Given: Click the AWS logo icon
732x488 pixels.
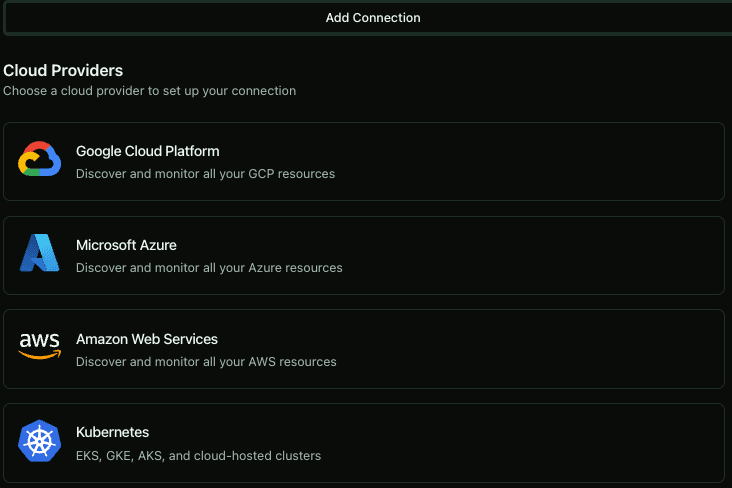Looking at the screenshot, I should pyautogui.click(x=40, y=346).
